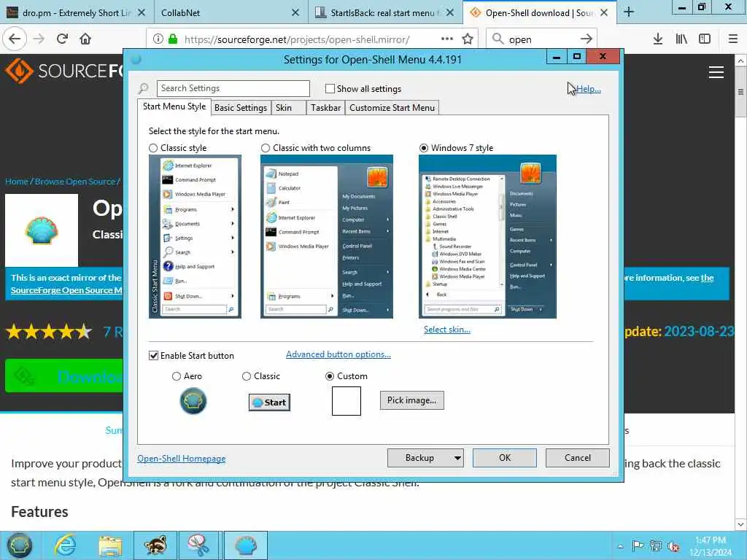Launch Internet Explorer from the taskbar
This screenshot has height=560, width=747.
[65, 545]
